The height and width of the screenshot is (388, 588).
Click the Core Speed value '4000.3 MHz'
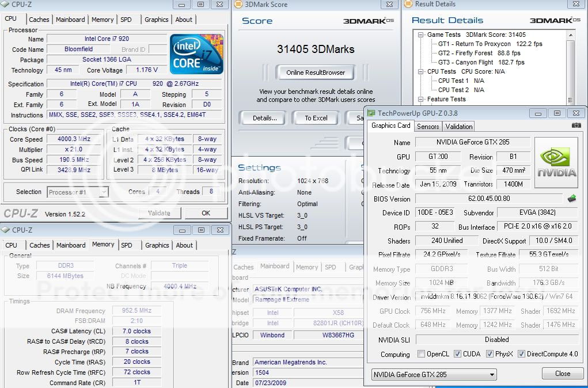coord(74,139)
